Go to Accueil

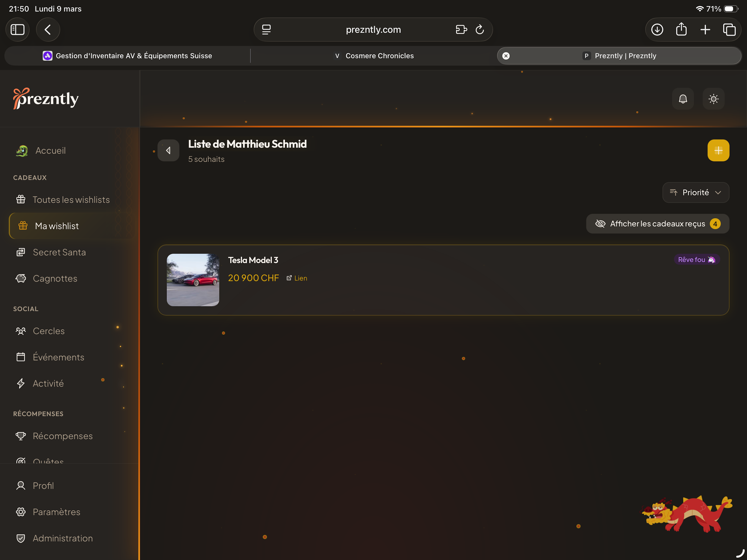click(69, 151)
